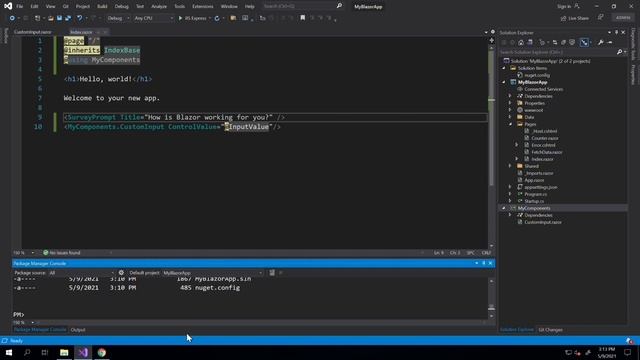Viewport: 640px width, 360px height.
Task: Open the Project menu
Action: coord(82,7)
